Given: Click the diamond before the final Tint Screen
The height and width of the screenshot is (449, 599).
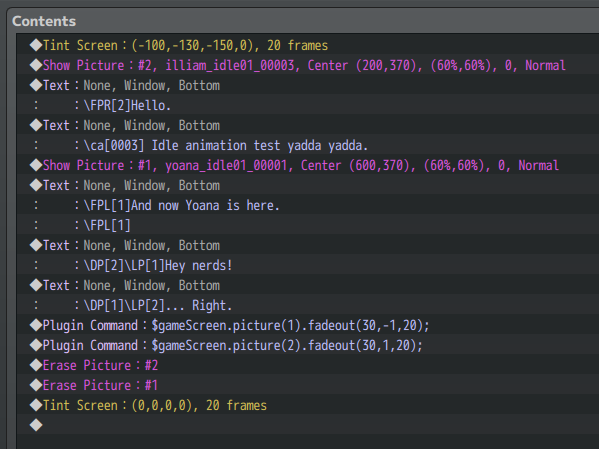Looking at the screenshot, I should 36,405.
